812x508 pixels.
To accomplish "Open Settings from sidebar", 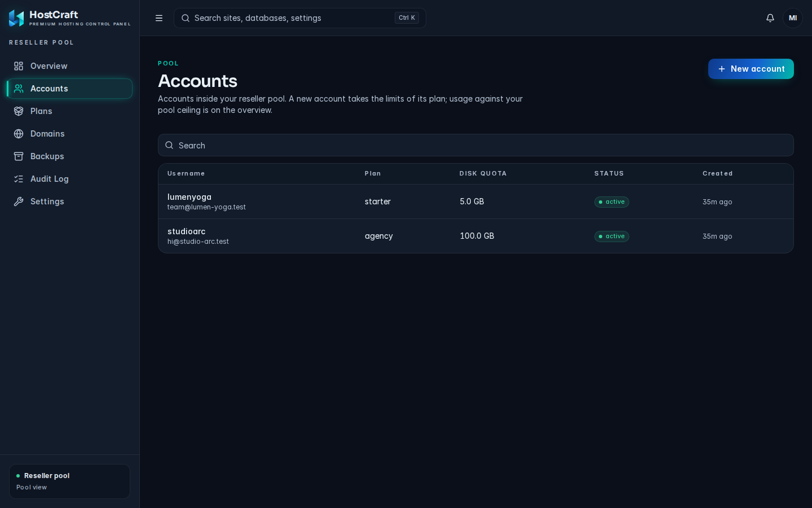I will [x=69, y=202].
